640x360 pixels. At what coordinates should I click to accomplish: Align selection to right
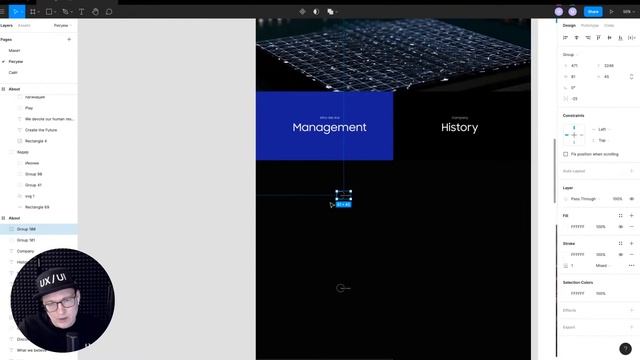pos(588,38)
